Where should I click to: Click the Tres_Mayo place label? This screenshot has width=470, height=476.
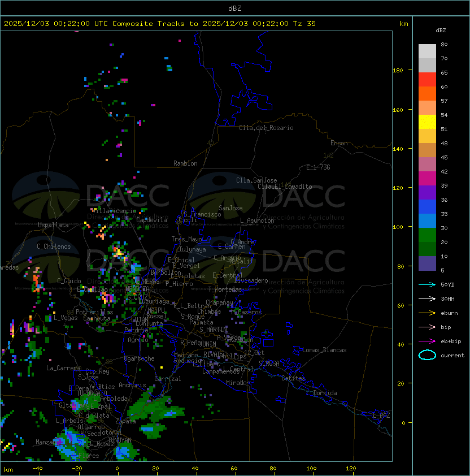click(x=186, y=239)
